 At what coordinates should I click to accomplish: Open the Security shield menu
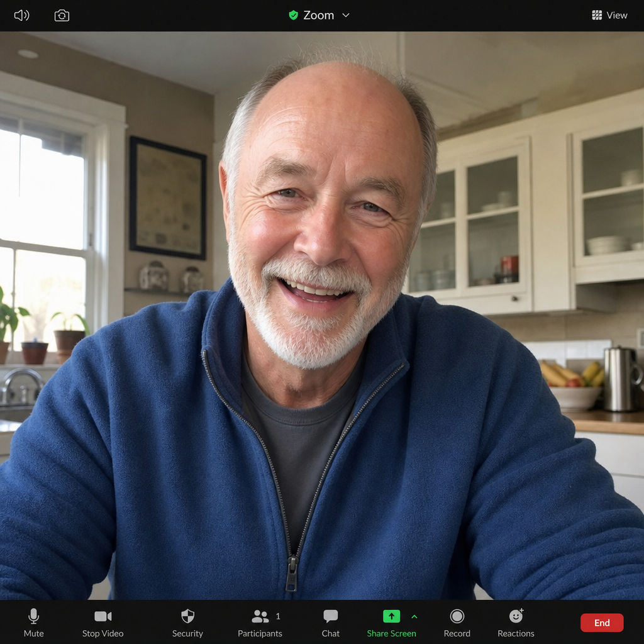tap(187, 623)
